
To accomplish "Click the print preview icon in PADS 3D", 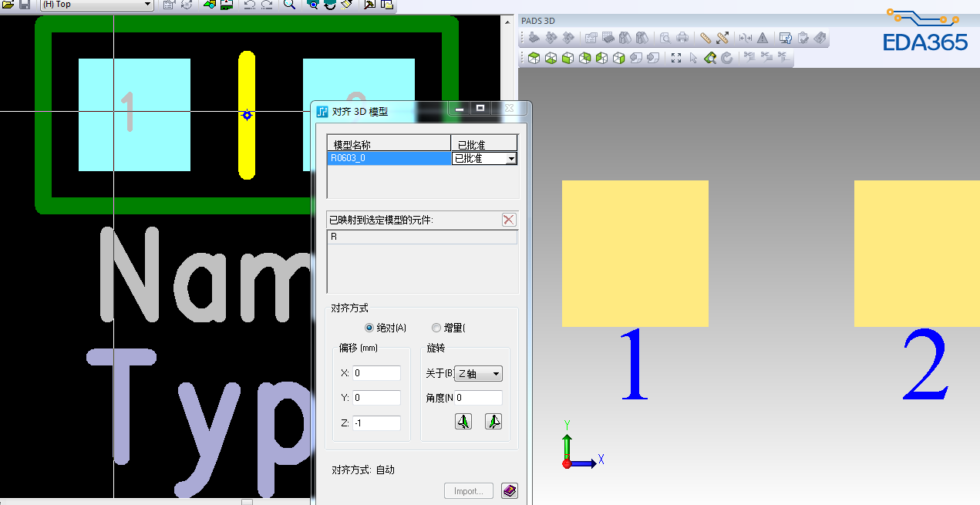I will click(x=666, y=37).
